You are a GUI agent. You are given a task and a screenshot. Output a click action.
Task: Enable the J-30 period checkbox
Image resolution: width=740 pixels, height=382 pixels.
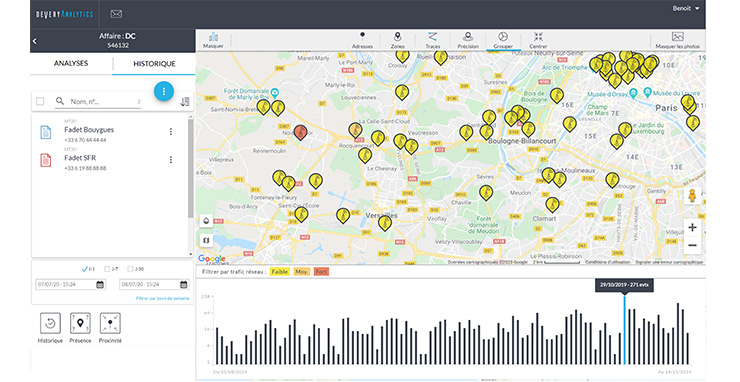coord(130,269)
